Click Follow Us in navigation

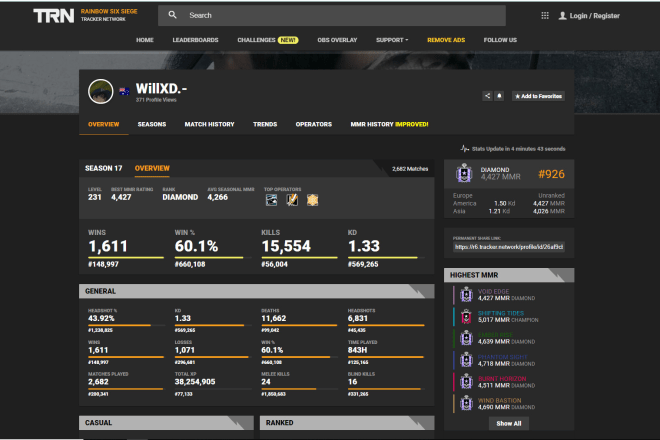click(x=500, y=40)
